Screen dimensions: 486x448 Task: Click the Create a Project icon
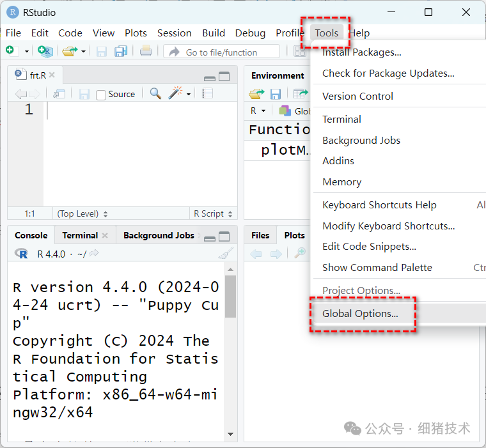(x=45, y=51)
